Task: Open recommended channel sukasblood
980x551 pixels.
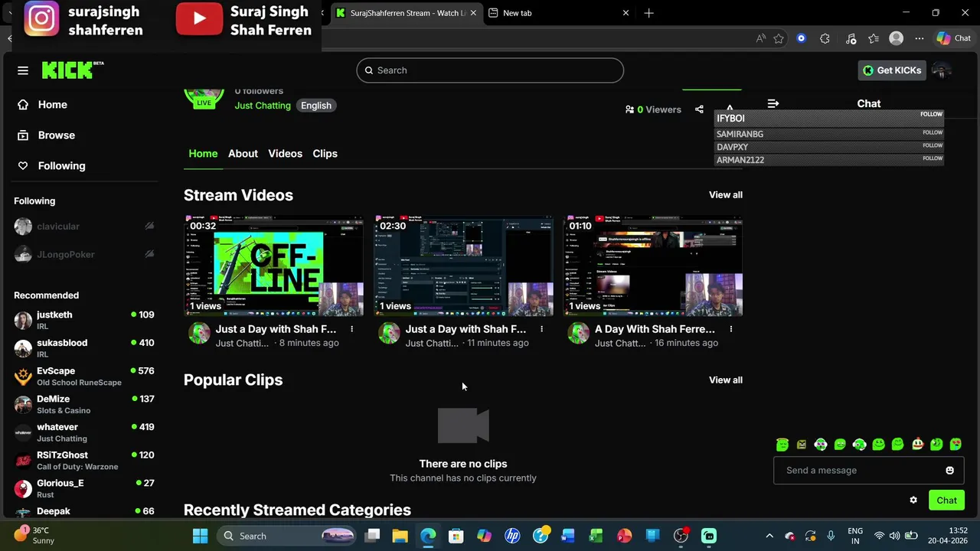Action: (84, 348)
